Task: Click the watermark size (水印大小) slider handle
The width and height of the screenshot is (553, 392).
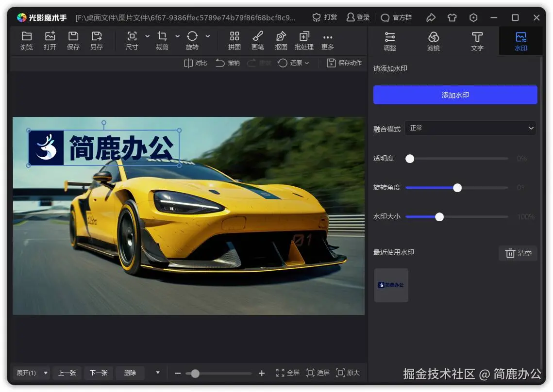Action: [439, 217]
